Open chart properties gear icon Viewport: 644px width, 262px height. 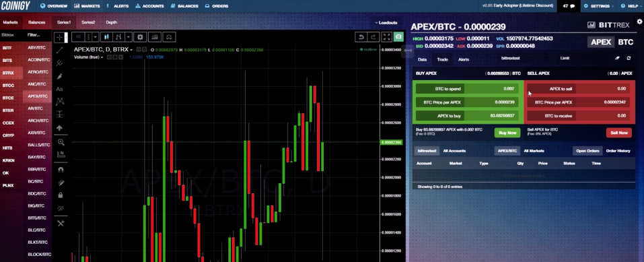[x=140, y=37]
